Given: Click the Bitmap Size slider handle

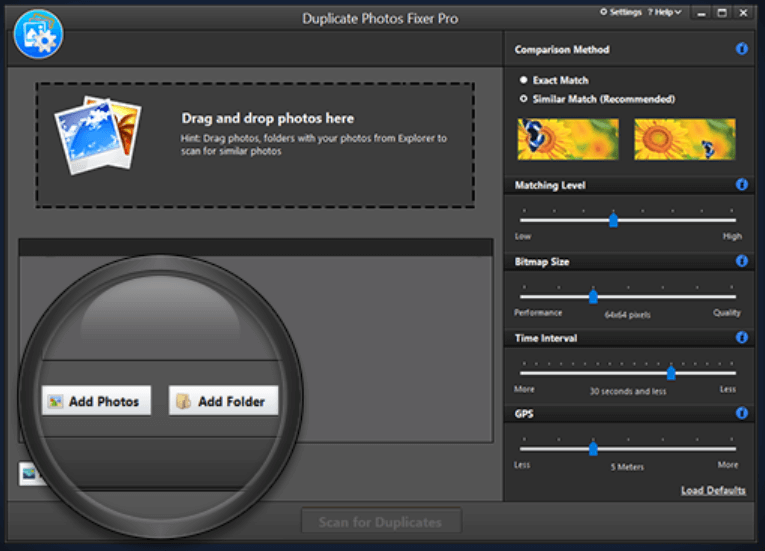Looking at the screenshot, I should coord(593,296).
